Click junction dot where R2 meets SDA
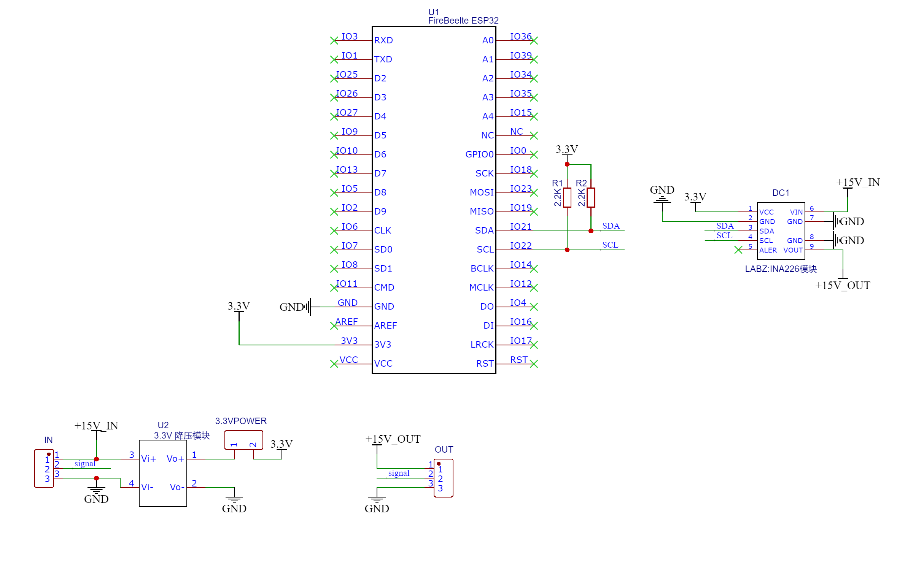924x577 pixels. pos(591,231)
